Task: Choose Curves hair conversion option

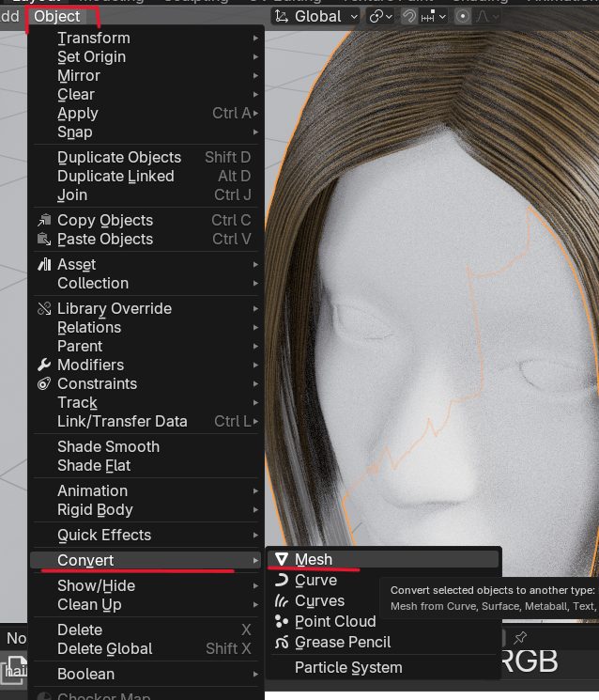Action: (x=319, y=601)
